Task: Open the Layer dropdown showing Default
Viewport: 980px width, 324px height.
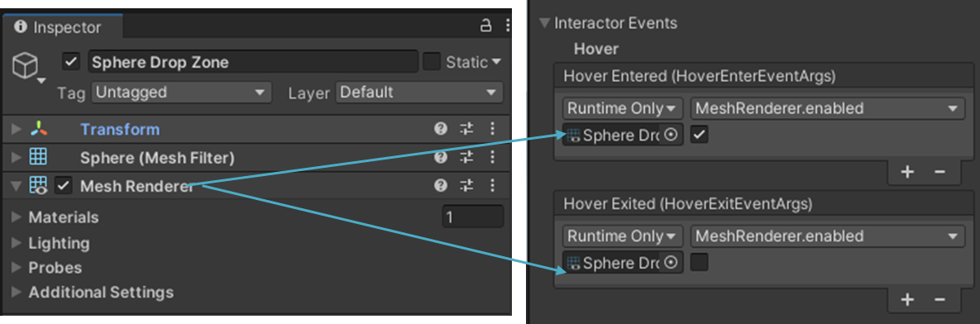Action: coord(419,93)
